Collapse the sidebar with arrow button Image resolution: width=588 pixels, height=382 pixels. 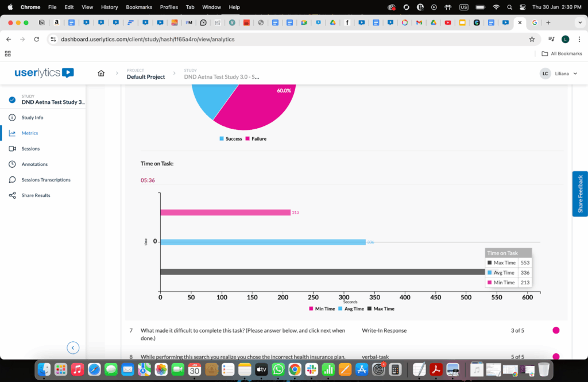click(x=73, y=348)
